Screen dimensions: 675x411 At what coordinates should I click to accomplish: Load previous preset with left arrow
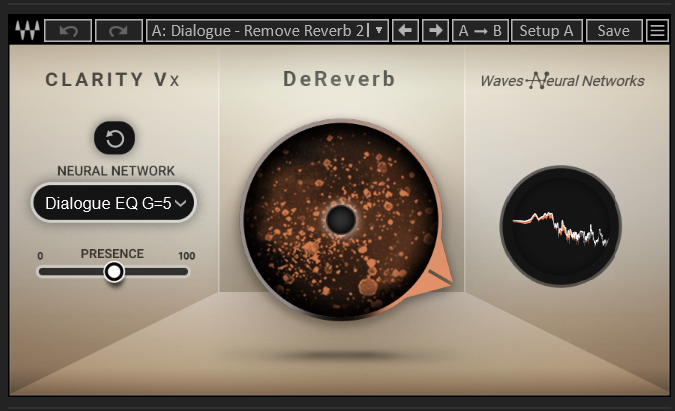coord(405,31)
